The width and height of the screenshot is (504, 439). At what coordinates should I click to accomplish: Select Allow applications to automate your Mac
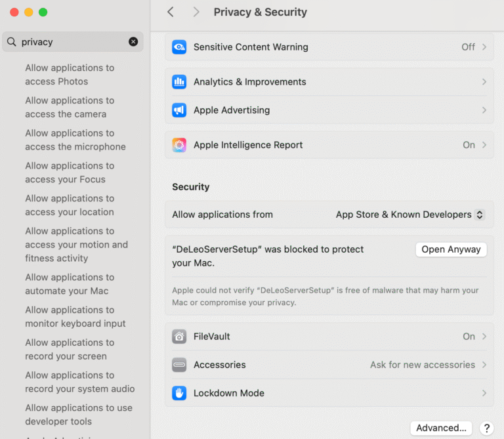pyautogui.click(x=70, y=284)
